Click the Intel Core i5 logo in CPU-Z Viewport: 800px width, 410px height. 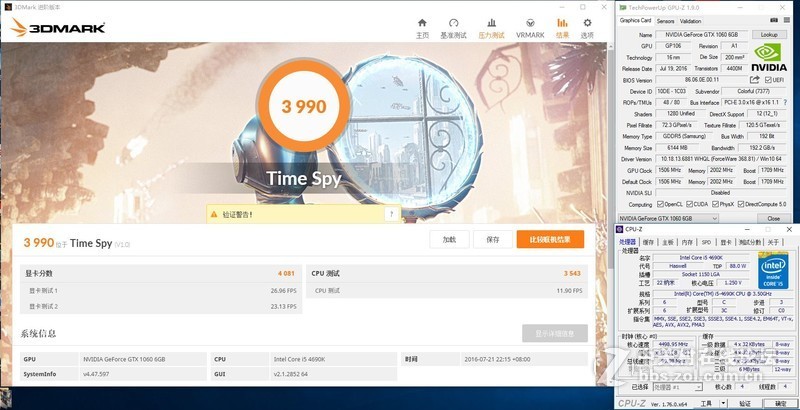click(x=773, y=270)
